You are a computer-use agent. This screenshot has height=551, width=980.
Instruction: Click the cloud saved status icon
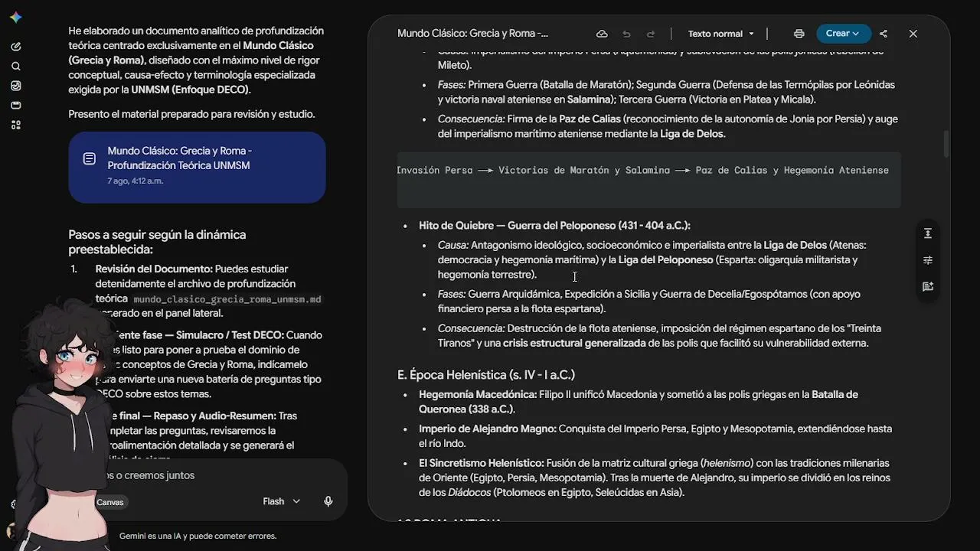pos(602,34)
